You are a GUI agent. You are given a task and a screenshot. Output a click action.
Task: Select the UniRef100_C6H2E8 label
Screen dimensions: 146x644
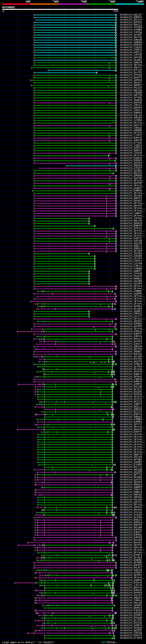(131, 256)
